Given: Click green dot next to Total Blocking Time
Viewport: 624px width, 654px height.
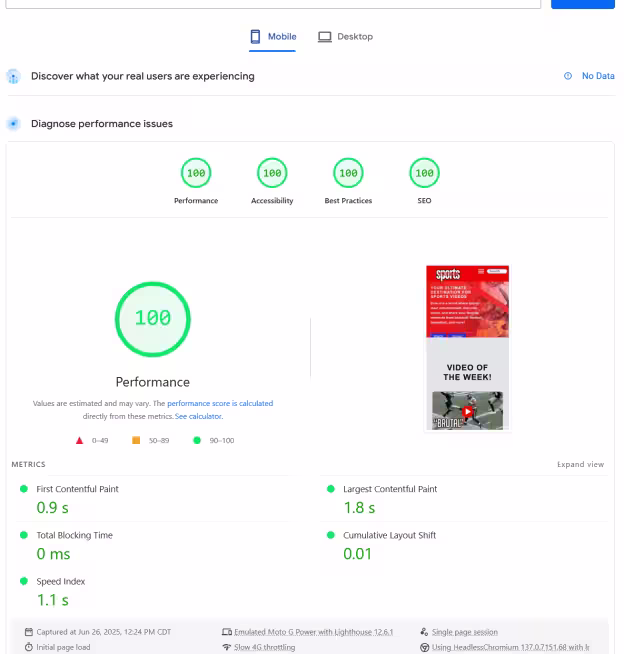Looking at the screenshot, I should pos(24,535).
